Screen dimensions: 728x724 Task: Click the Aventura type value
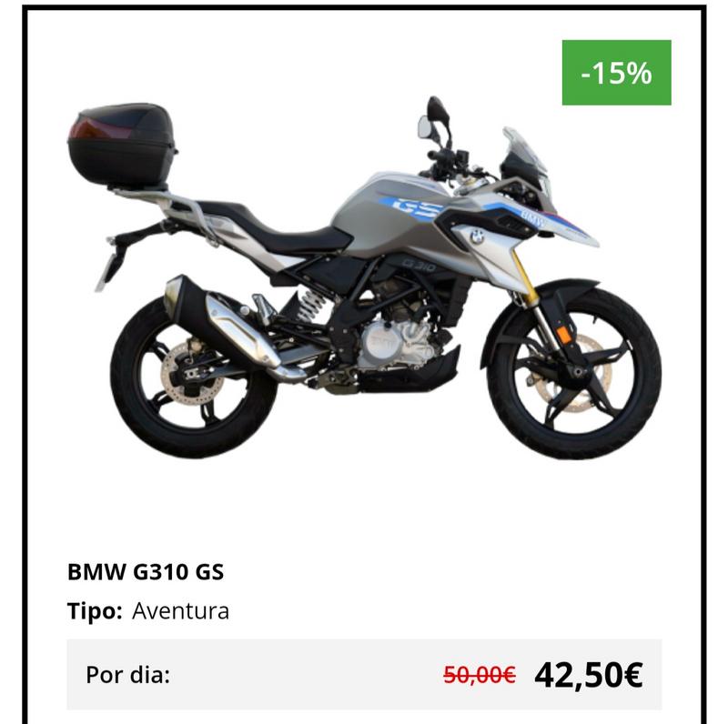(x=180, y=610)
